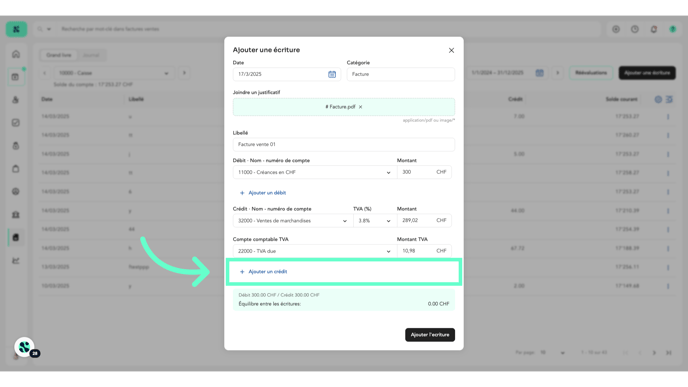Go to last page arrow
Viewport: 688px width, 387px height.
click(669, 353)
